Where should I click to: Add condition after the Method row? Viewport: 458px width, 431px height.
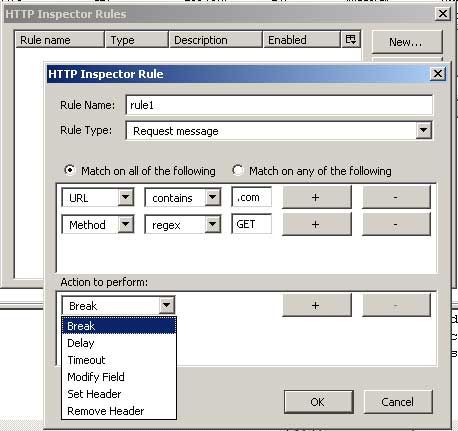pyautogui.click(x=317, y=224)
